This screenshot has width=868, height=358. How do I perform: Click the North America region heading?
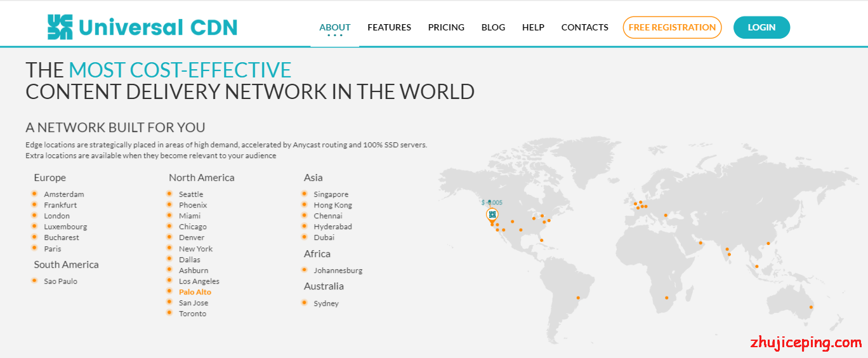[x=202, y=178]
